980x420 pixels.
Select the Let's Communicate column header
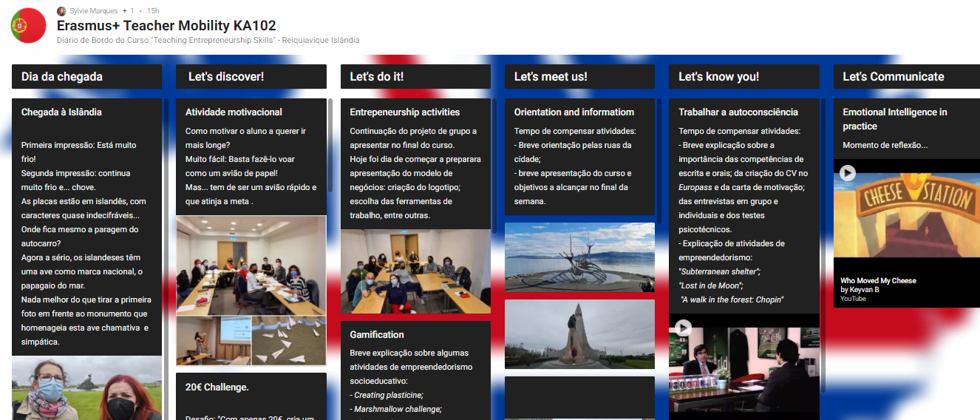pyautogui.click(x=907, y=76)
